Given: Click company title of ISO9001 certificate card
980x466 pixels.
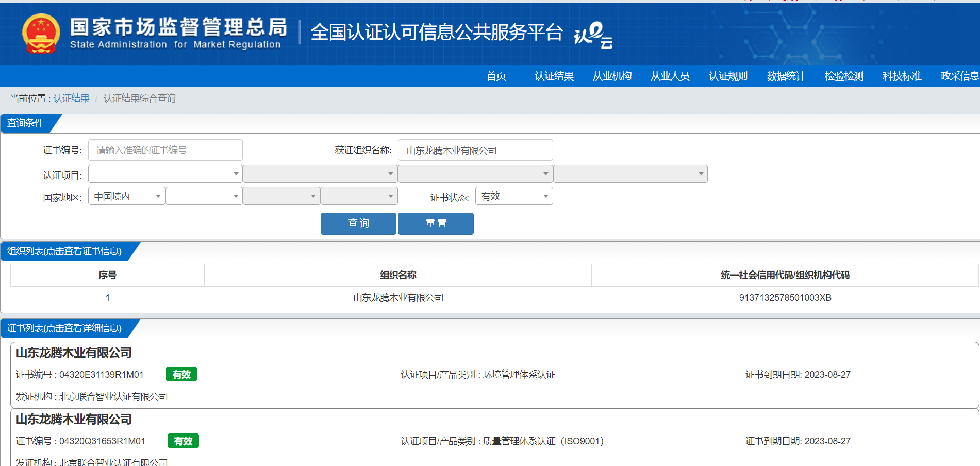Looking at the screenshot, I should click(x=74, y=419).
